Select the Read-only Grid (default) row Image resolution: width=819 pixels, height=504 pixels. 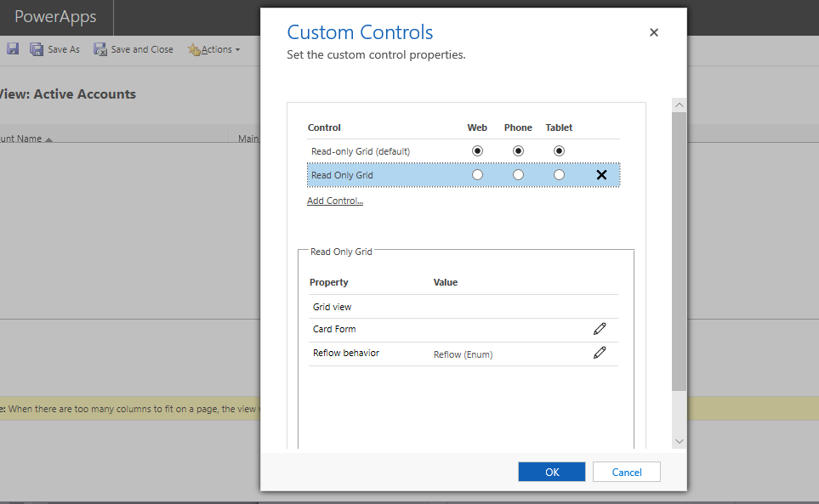click(x=464, y=150)
